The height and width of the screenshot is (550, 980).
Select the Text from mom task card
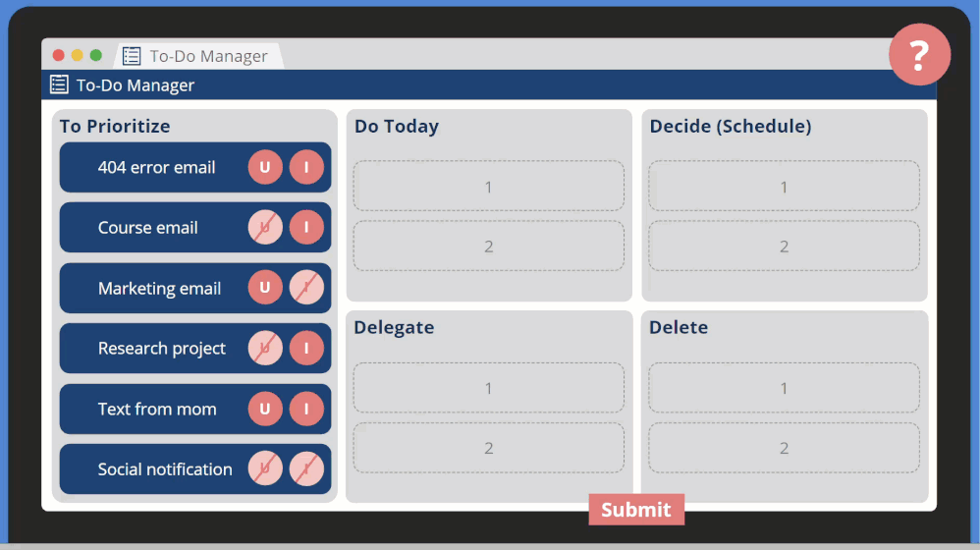tap(156, 410)
